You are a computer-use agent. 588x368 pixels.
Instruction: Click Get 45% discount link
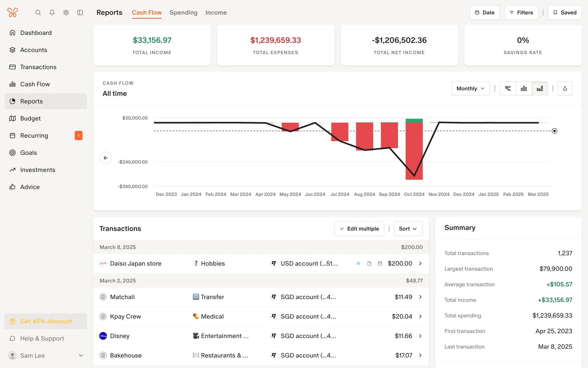(x=46, y=321)
